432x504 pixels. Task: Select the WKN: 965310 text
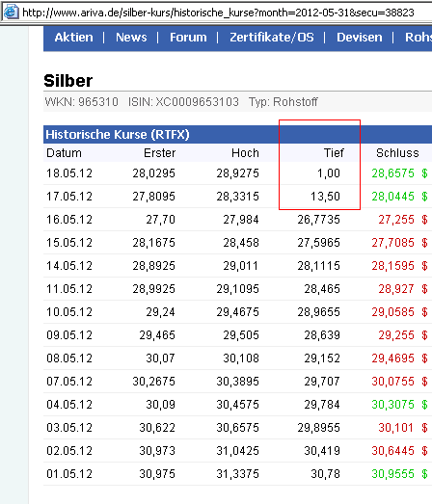pyautogui.click(x=81, y=102)
